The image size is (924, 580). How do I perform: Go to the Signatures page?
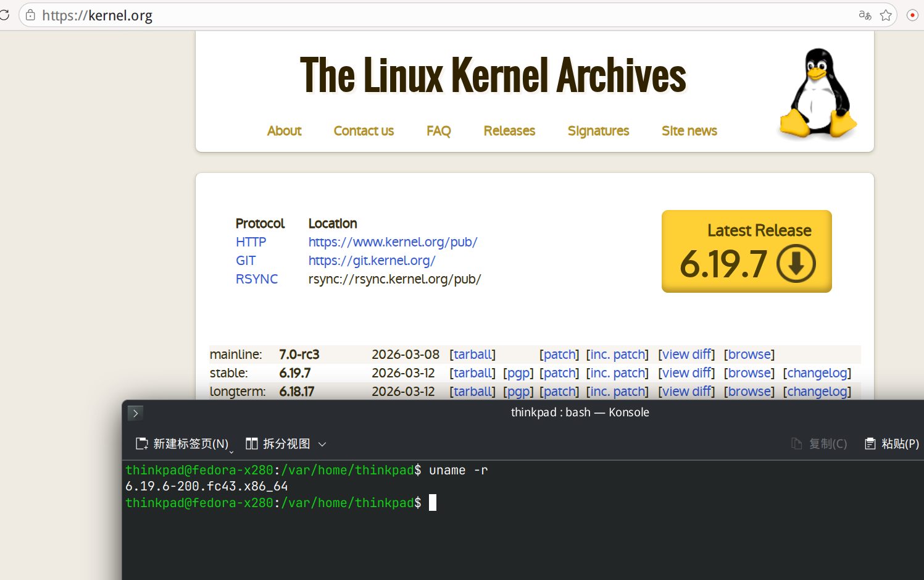(x=598, y=131)
